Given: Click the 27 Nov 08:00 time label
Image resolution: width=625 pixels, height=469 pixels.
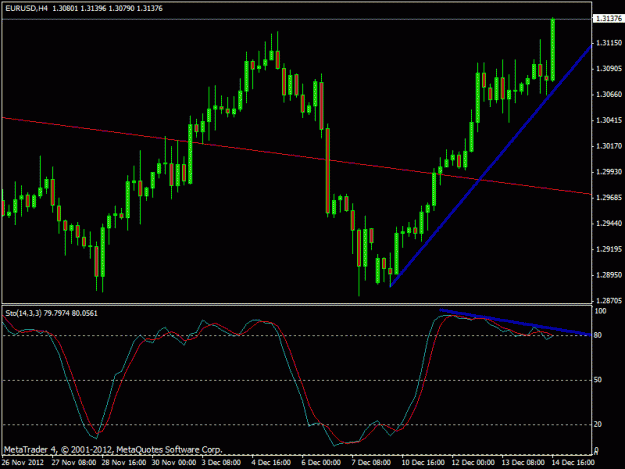Looking at the screenshot, I should pos(74,463).
